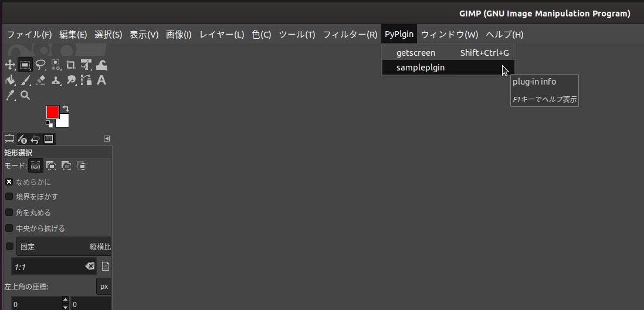The height and width of the screenshot is (310, 644).
Task: Select the Clone stamp tool
Action: (56, 80)
